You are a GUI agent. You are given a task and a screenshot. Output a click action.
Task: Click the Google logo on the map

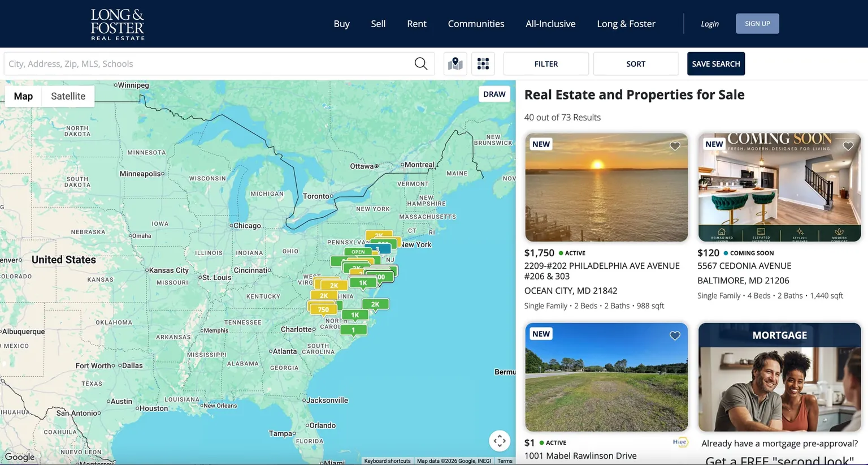click(x=20, y=457)
